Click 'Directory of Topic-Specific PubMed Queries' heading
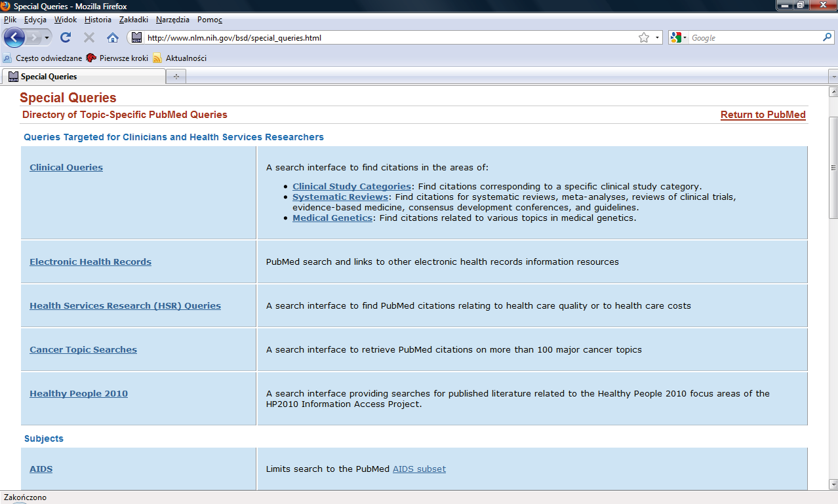The height and width of the screenshot is (504, 838). tap(125, 115)
